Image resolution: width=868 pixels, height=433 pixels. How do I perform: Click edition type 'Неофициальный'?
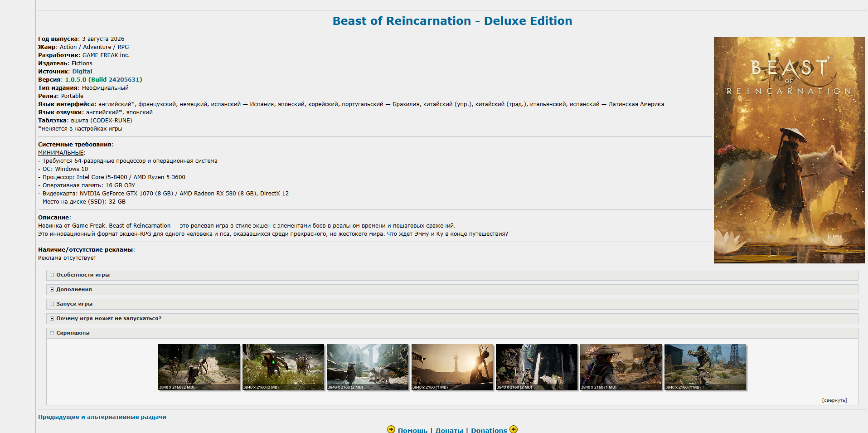tap(105, 88)
